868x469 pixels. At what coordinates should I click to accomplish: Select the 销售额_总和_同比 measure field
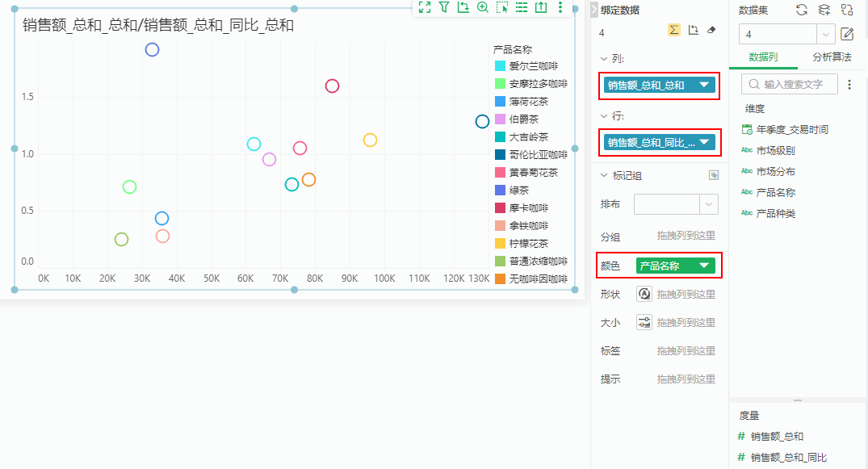pos(788,458)
